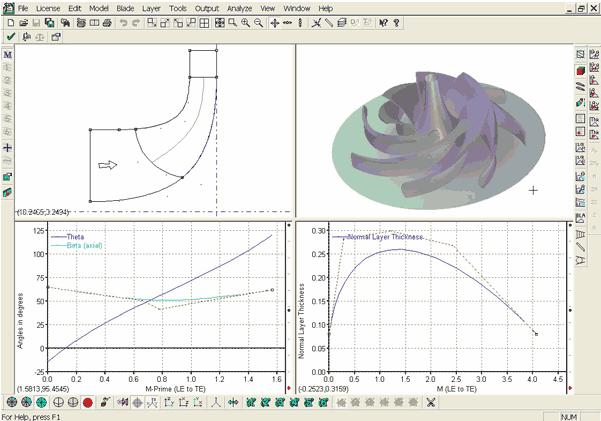Click the Zoom In magnifier icon

point(246,23)
